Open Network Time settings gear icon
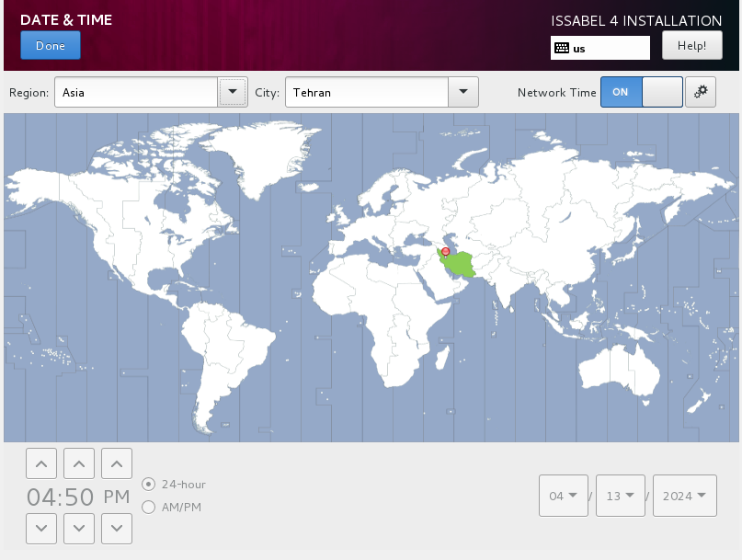742x560 pixels. [x=701, y=92]
